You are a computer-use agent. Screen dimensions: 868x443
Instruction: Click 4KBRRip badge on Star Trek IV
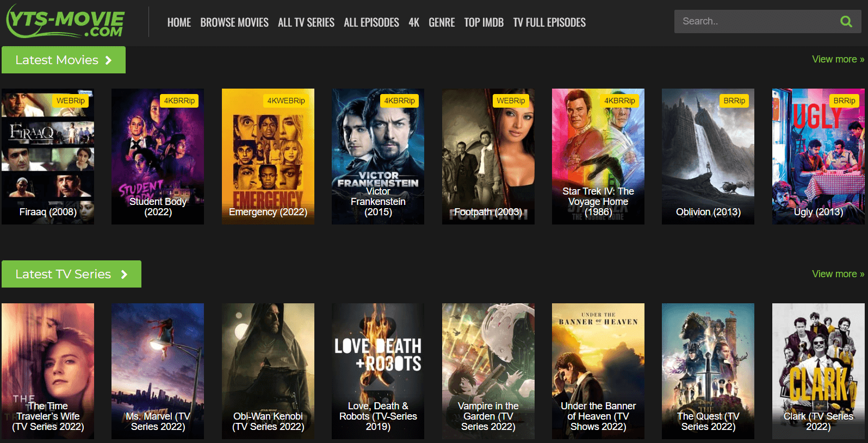click(620, 101)
